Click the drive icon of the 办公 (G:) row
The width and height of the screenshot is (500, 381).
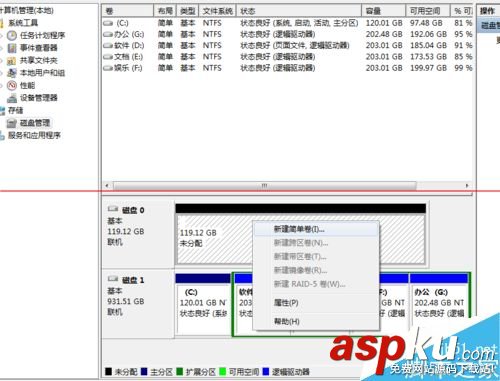108,34
